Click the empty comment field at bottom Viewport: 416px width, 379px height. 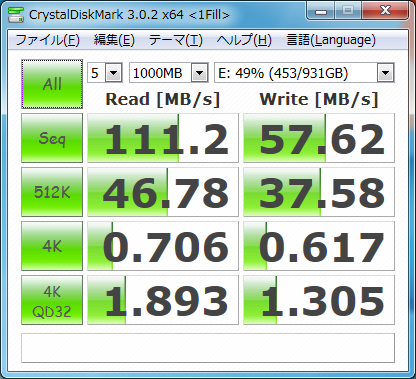208,348
